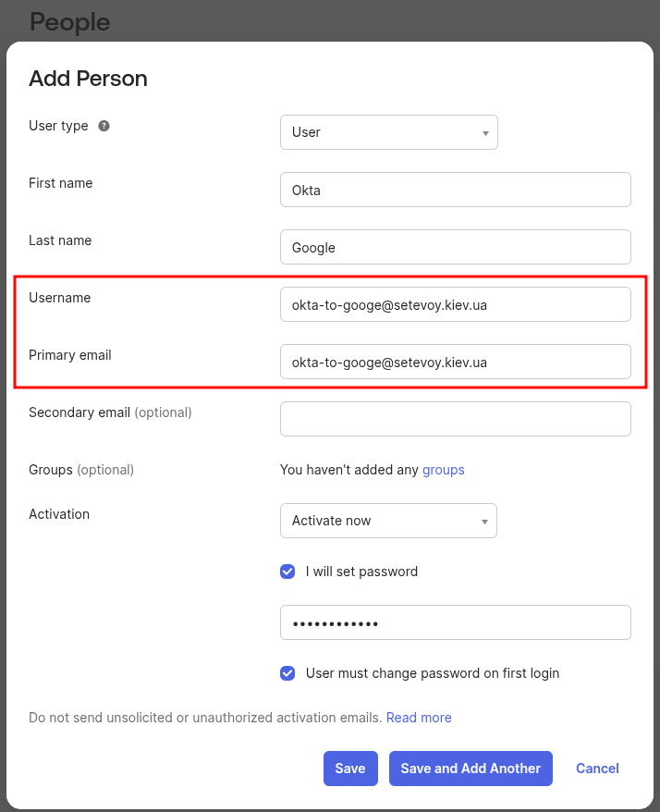
Task: Click Save and Add Another button
Action: (471, 769)
